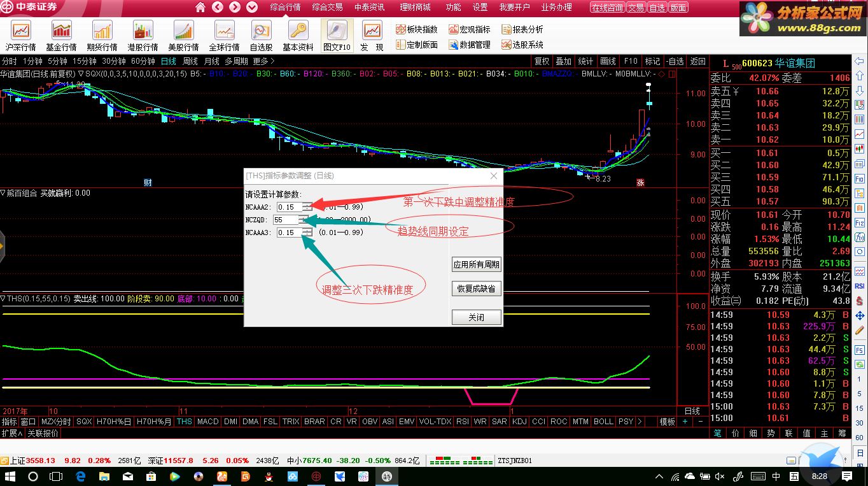Open the 综合交易 menu
868x486 pixels.
click(x=327, y=7)
